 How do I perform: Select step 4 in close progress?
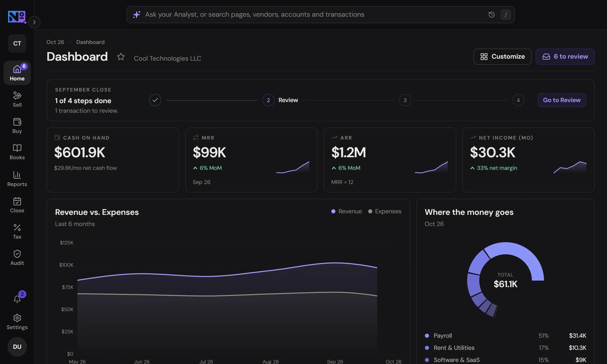(x=518, y=100)
